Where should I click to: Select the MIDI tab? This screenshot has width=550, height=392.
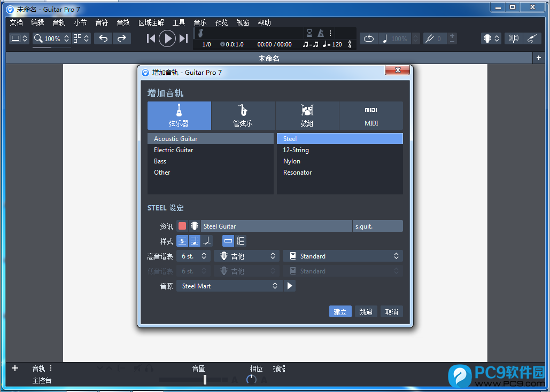click(x=371, y=116)
